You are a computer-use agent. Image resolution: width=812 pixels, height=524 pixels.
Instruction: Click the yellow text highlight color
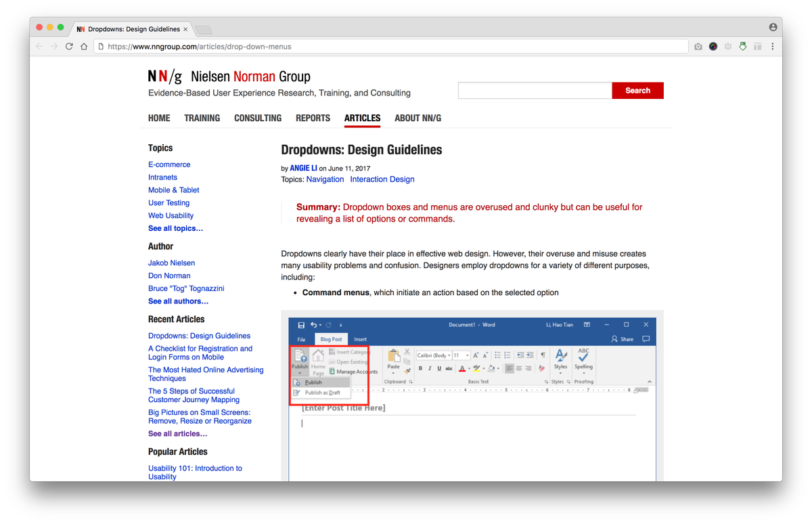coord(476,368)
